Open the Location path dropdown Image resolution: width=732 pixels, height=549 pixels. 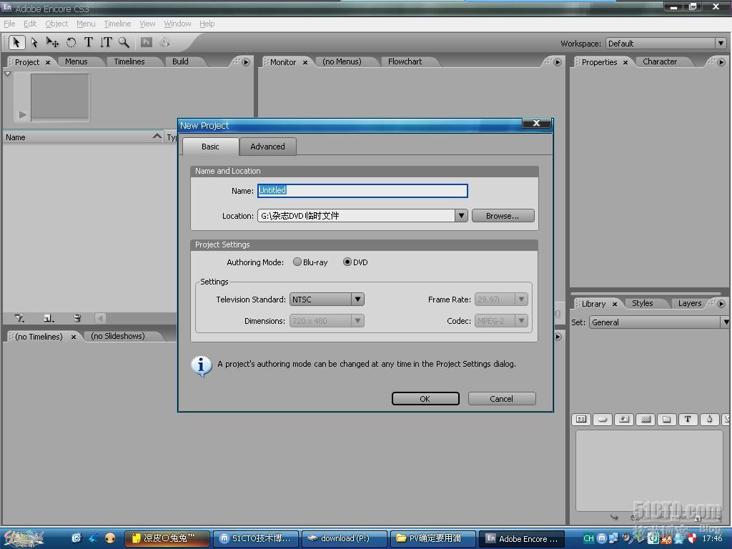click(461, 216)
